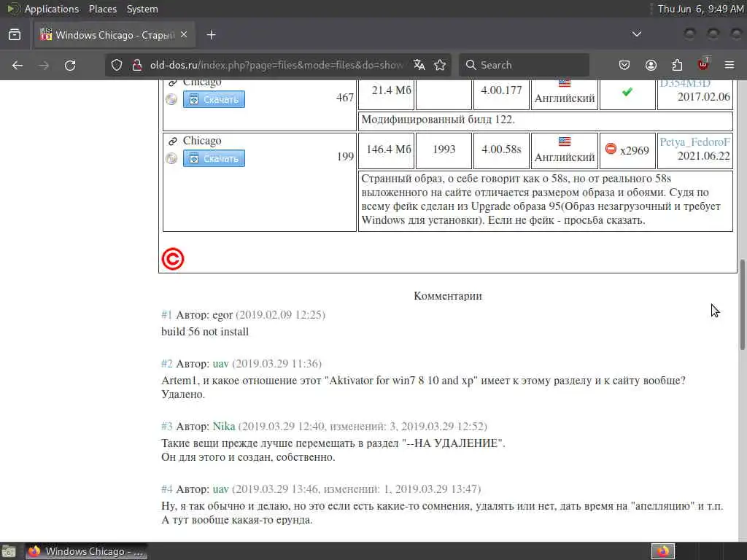Image resolution: width=747 pixels, height=560 pixels.
Task: Click the comment text build 56 not install
Action: (205, 332)
